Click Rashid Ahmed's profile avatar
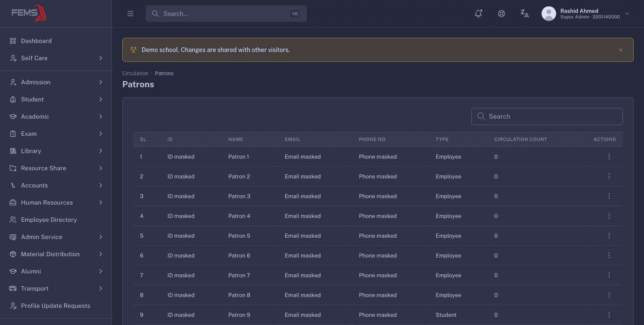The image size is (644, 325). click(549, 14)
